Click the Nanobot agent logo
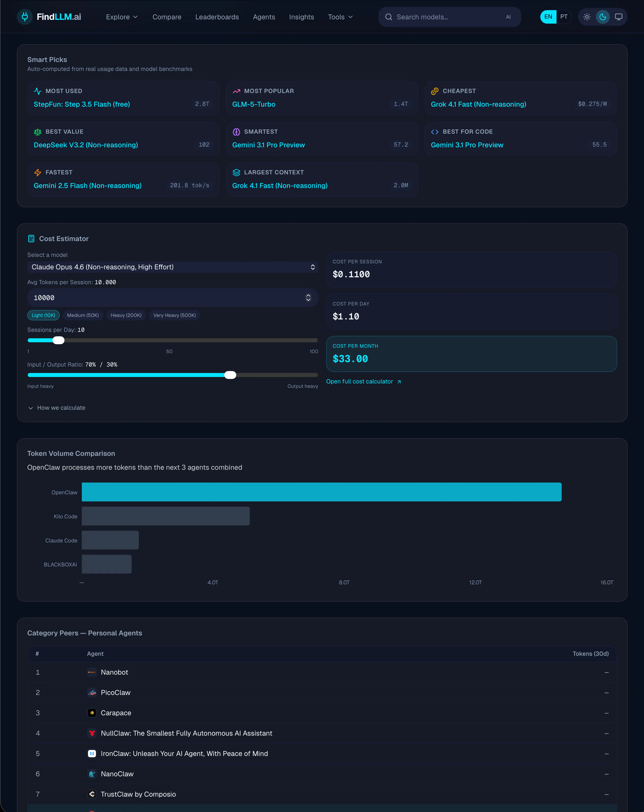 (x=92, y=672)
